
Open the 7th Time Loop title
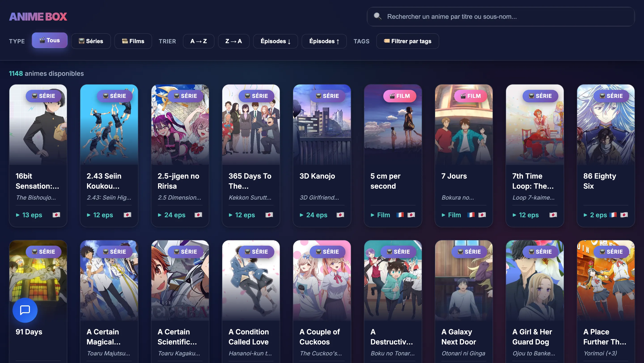click(x=533, y=181)
